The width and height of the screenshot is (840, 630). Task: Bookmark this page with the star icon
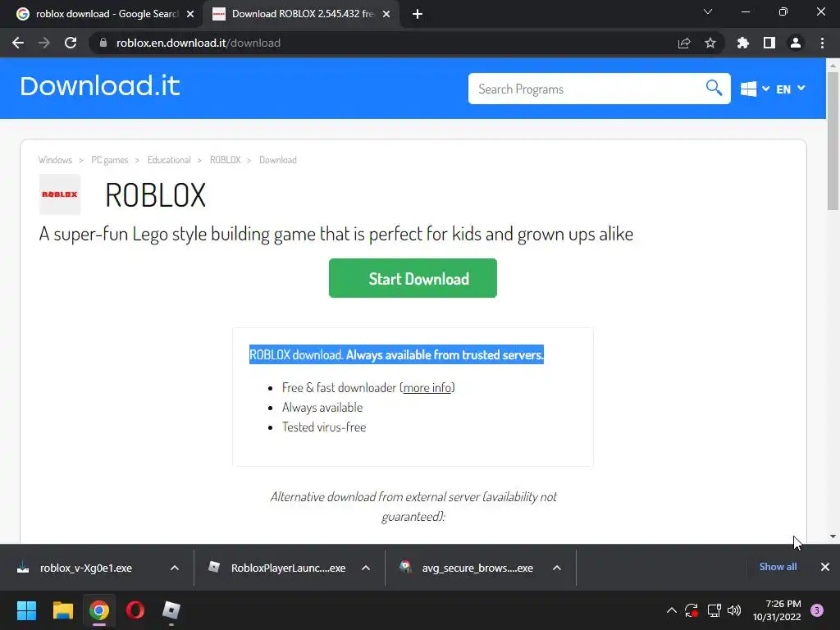(710, 43)
